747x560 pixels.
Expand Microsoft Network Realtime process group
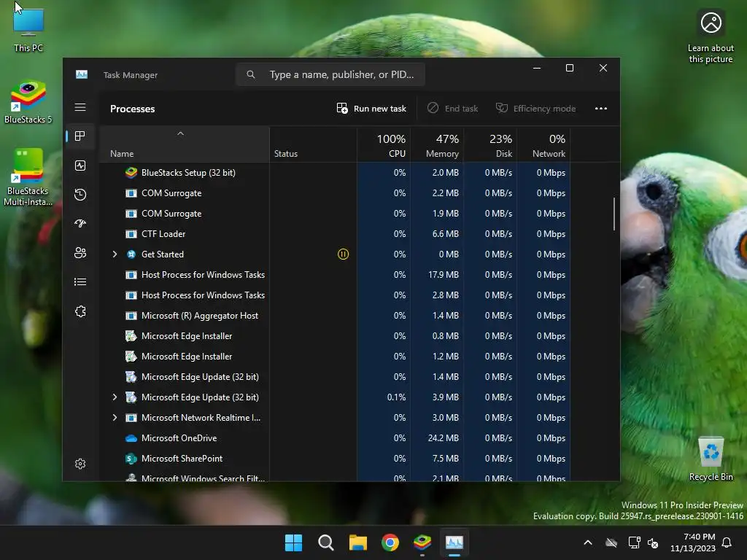click(115, 418)
